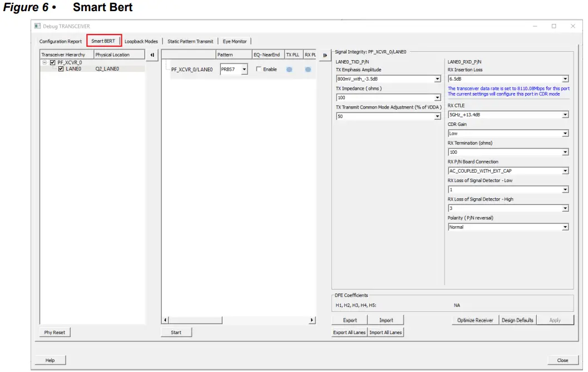Click the RX PLL status indicator for LANE0
Viewport: 588px width, 372px height.
click(308, 69)
